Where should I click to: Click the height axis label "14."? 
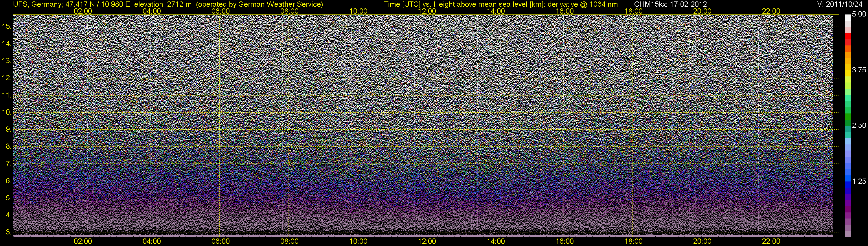7,44
